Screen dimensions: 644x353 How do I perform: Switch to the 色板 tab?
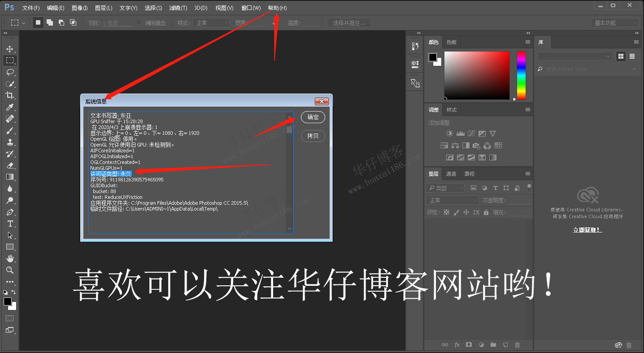[x=452, y=42]
